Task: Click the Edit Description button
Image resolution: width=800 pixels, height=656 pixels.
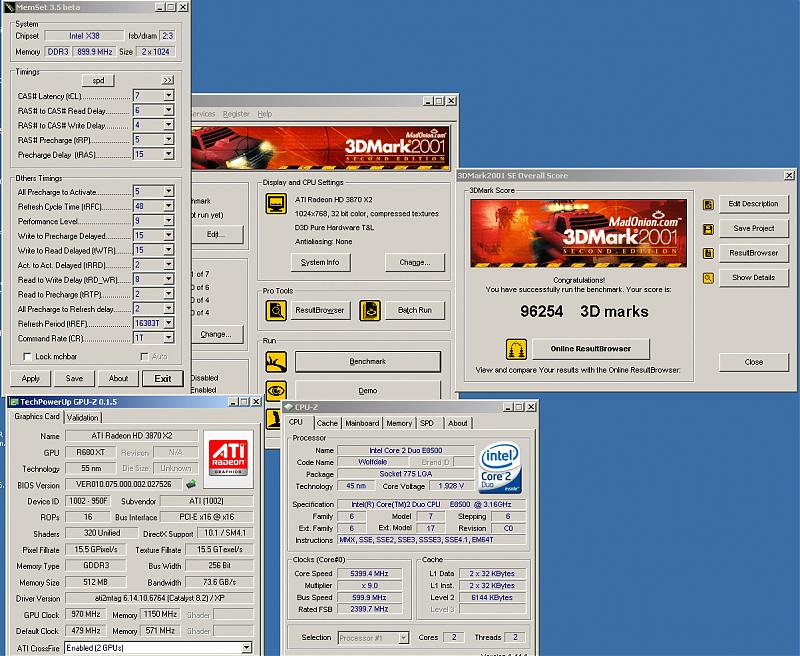Action: tap(754, 204)
